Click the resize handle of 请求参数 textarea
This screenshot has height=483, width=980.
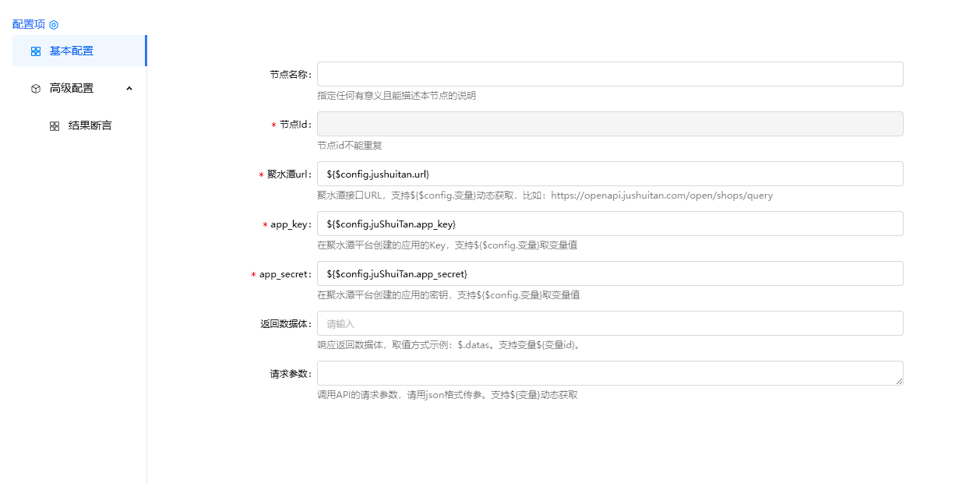(x=901, y=381)
